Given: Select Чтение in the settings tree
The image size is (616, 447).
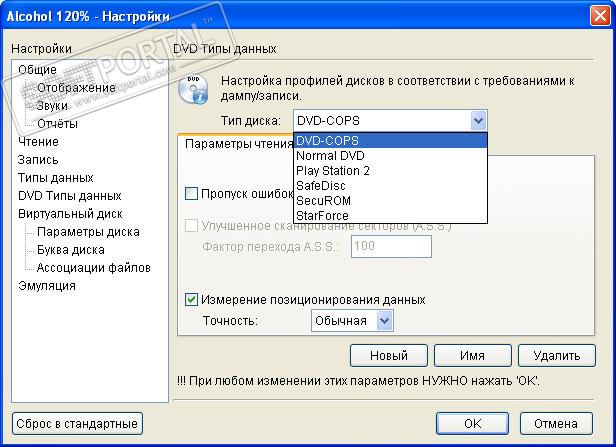Looking at the screenshot, I should point(38,141).
